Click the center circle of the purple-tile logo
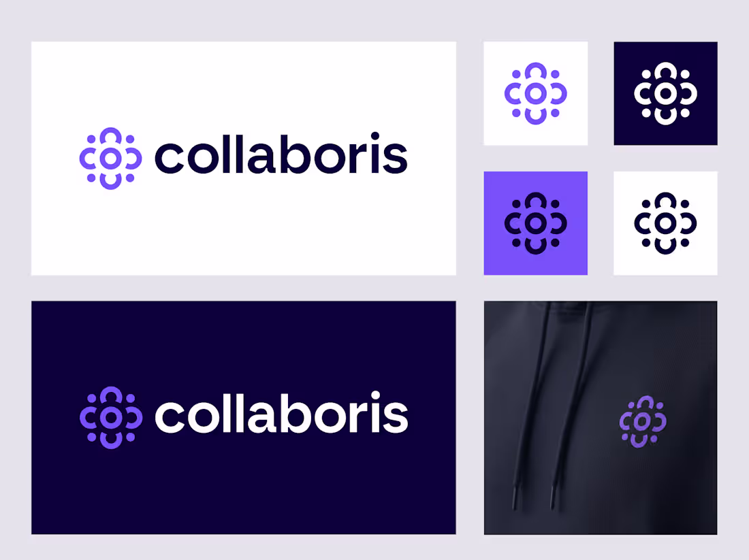Image resolution: width=749 pixels, height=560 pixels. pyautogui.click(x=535, y=223)
